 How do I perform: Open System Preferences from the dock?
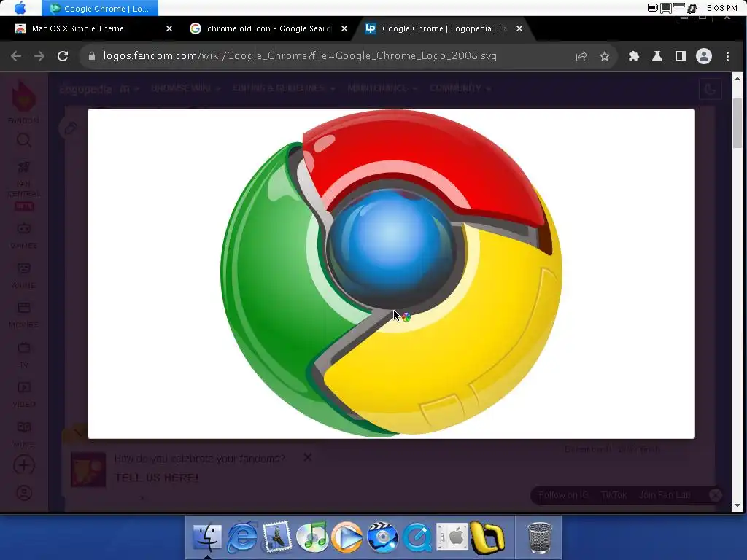[x=452, y=537]
